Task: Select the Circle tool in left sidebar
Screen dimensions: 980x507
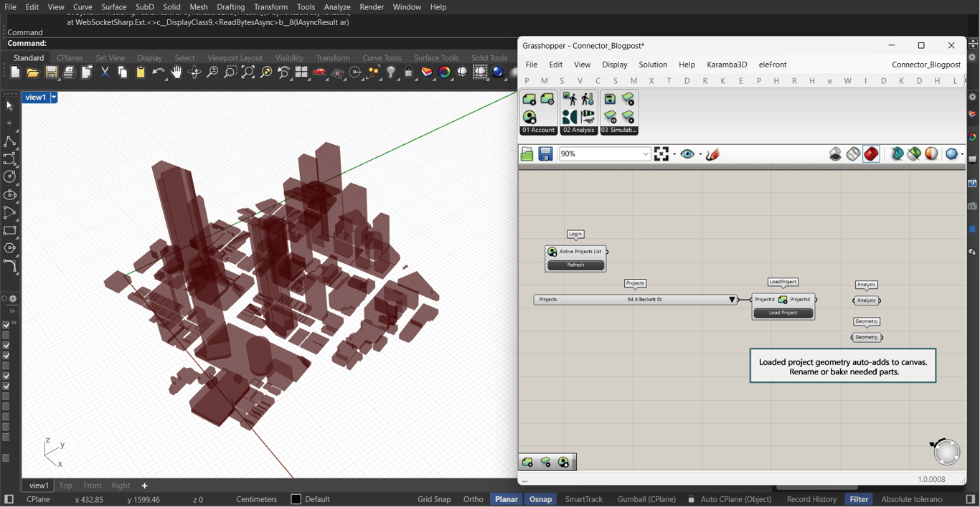Action: tap(10, 176)
